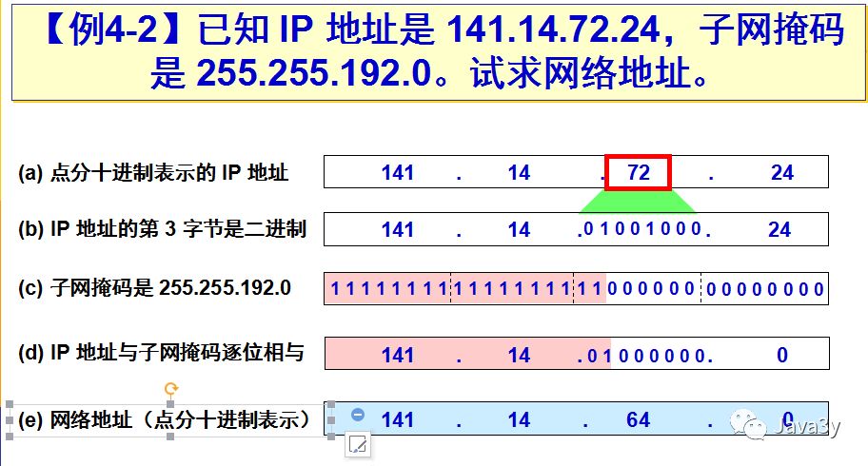The image size is (868, 466).
Task: Click the value 72 inside the red box
Action: pyautogui.click(x=639, y=173)
